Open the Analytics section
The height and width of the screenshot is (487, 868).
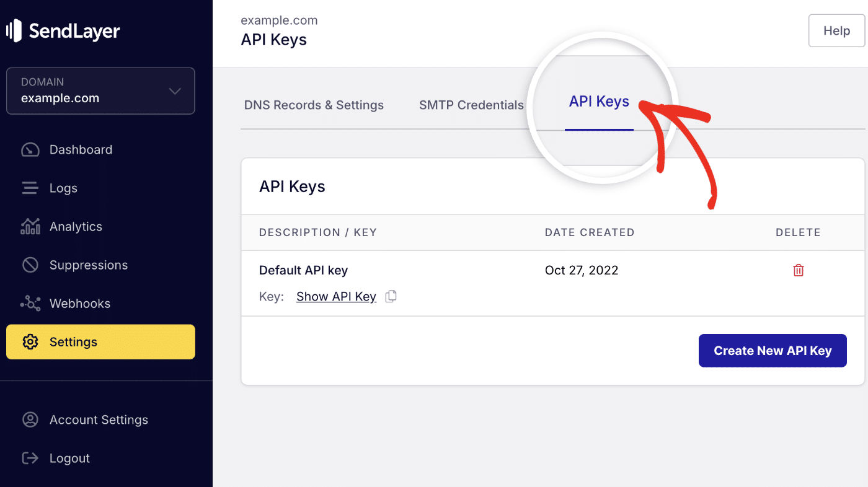point(30,226)
